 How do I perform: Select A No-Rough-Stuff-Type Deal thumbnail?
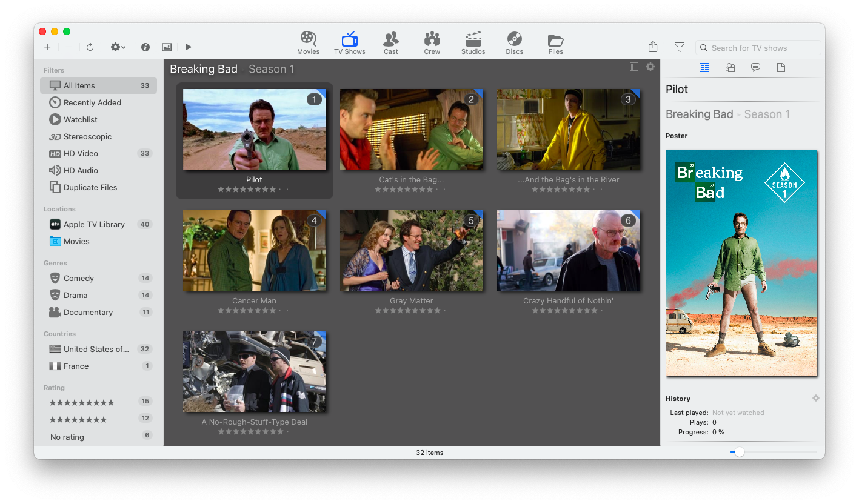[x=255, y=372]
